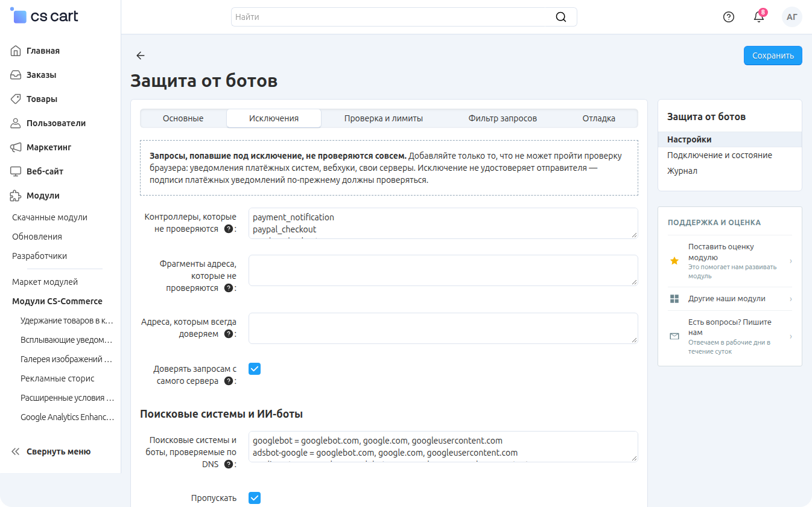Focus the Найти search field
Image resolution: width=812 pixels, height=507 pixels.
click(404, 17)
